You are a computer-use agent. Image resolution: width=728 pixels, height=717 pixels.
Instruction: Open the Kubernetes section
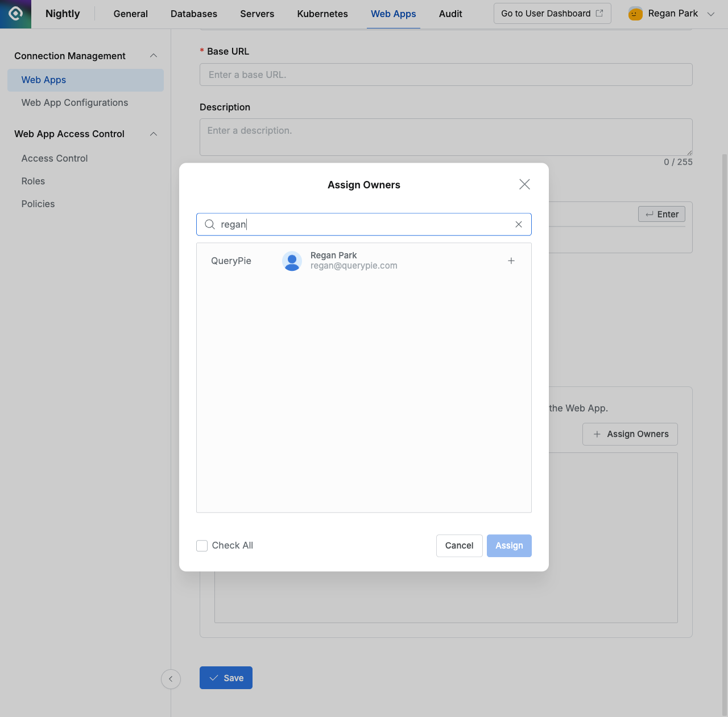[322, 14]
